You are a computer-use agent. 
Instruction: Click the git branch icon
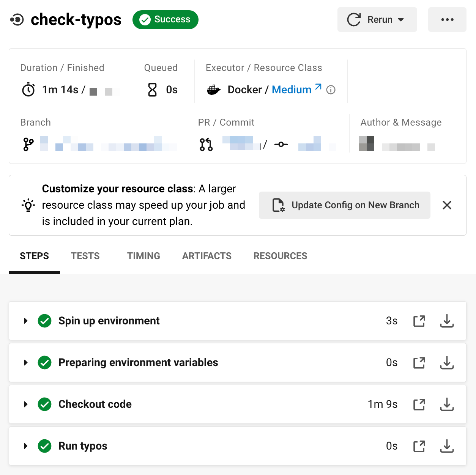(x=28, y=144)
